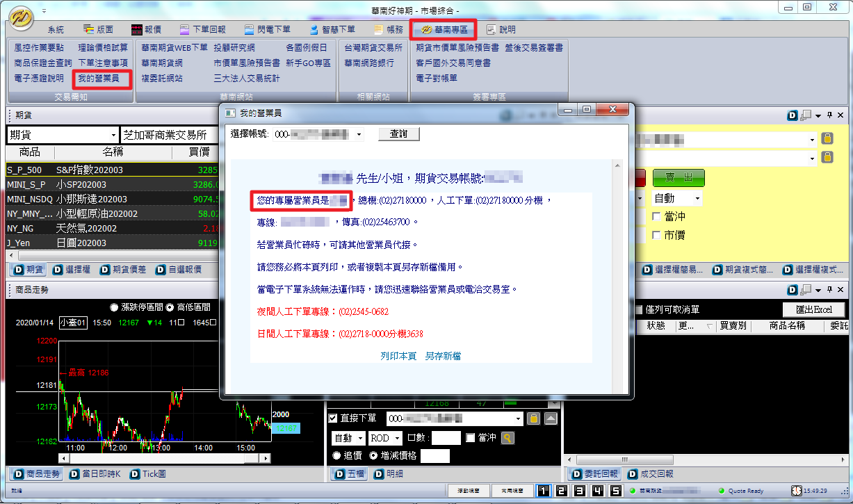Open the 系統 system menu

[x=56, y=30]
